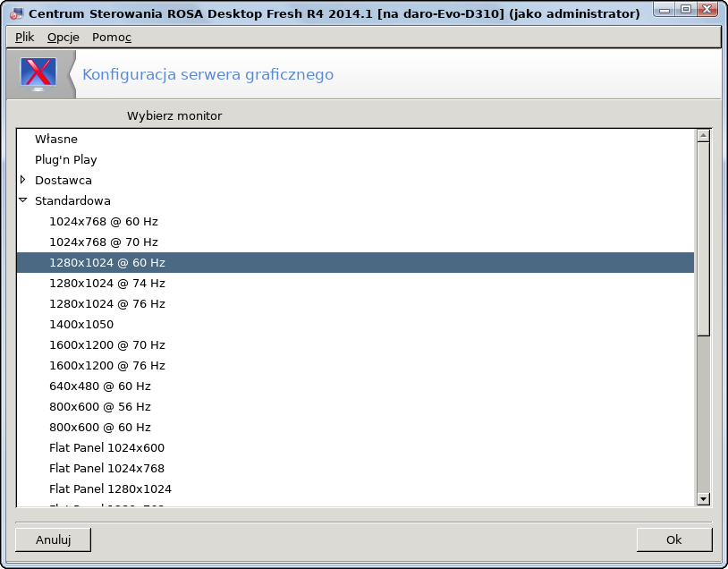Open the Opcje menu
Viewport: 728px width, 569px height.
click(x=63, y=38)
